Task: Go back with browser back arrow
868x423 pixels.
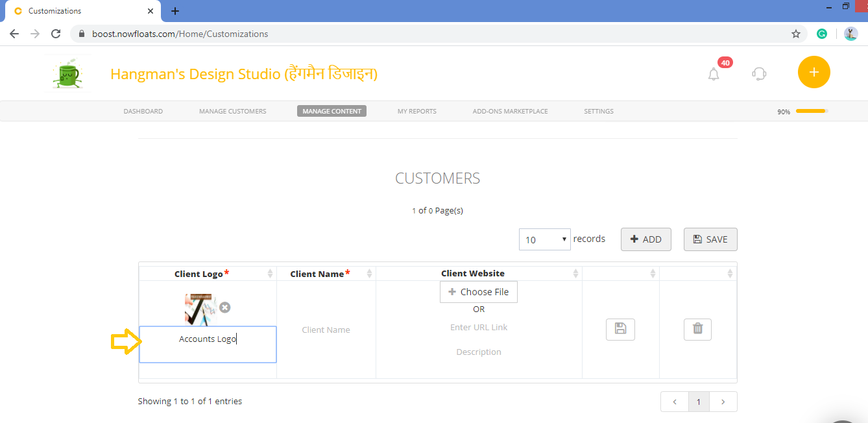Action: (14, 34)
